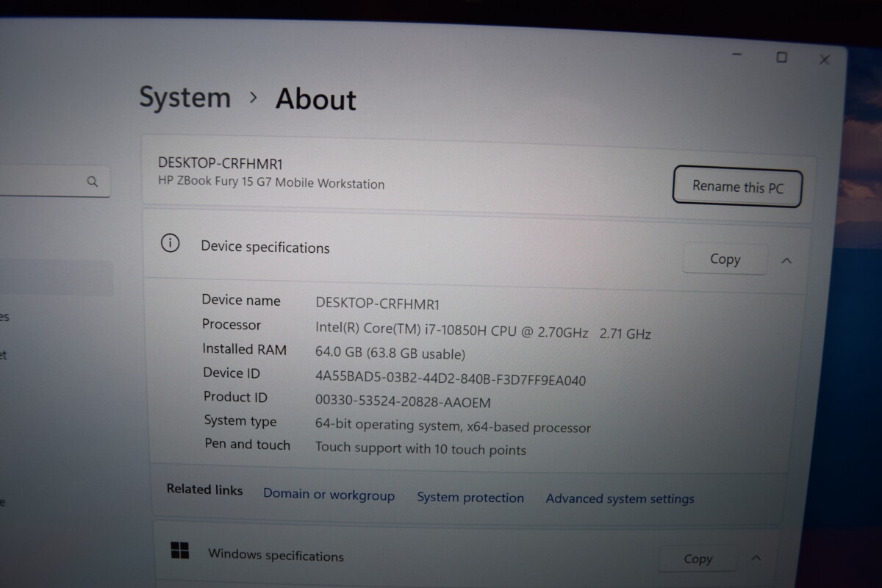Open Advanced system settings link
Image resolution: width=882 pixels, height=588 pixels.
click(x=620, y=498)
